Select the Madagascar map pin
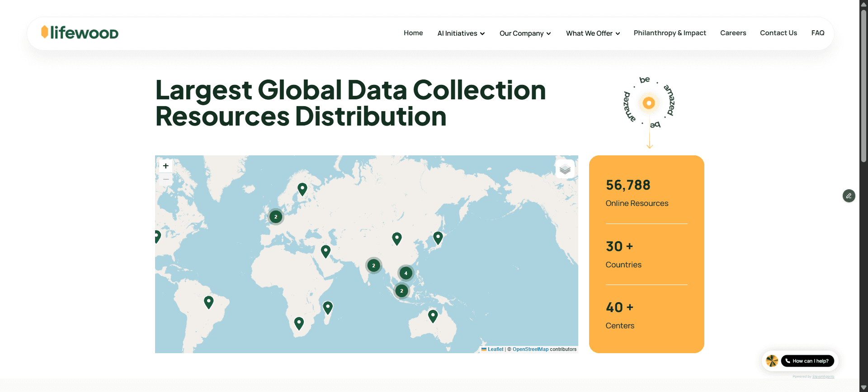 [328, 308]
